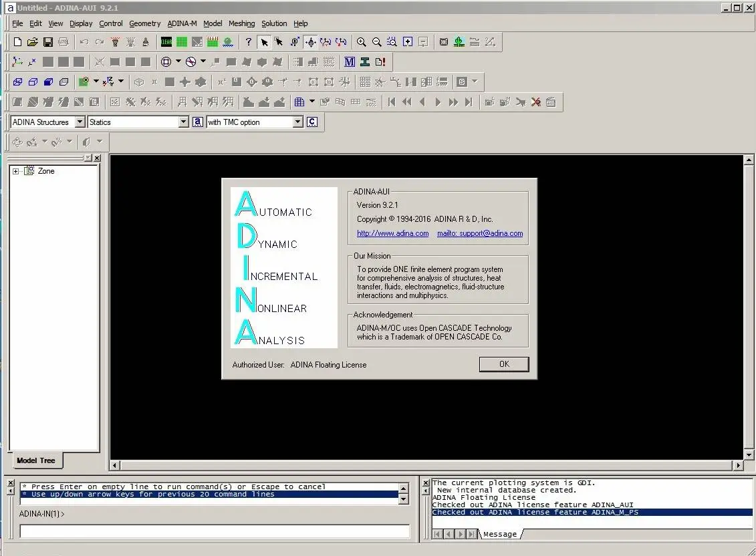This screenshot has height=556, width=756.
Task: Open dropdown arrow beside the S icon
Action: tap(475, 82)
